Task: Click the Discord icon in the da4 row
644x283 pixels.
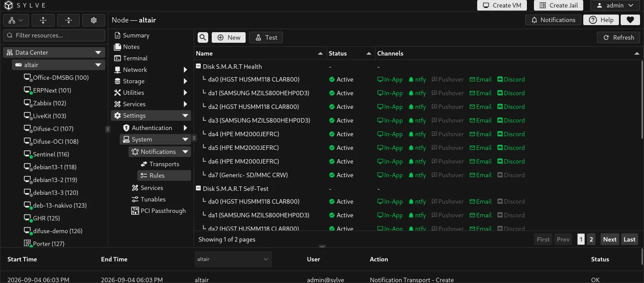Action: pyautogui.click(x=500, y=134)
